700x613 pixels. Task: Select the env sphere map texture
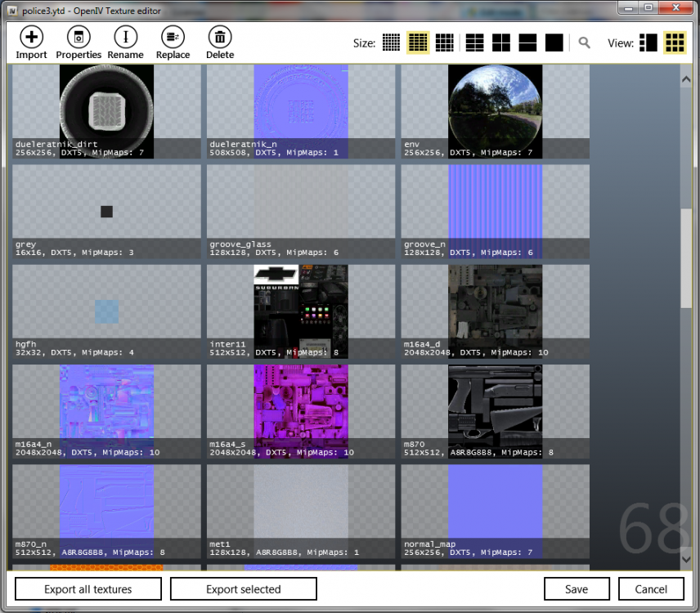coord(495,111)
